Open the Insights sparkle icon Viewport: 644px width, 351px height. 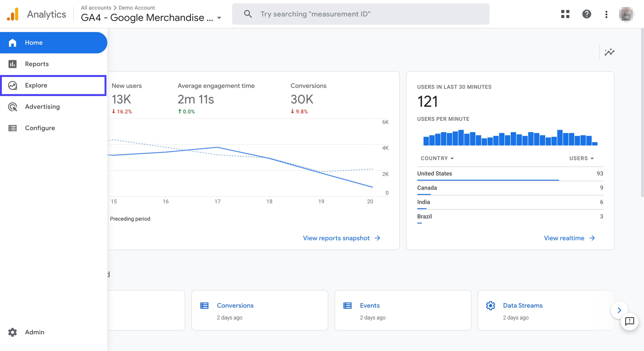(609, 52)
